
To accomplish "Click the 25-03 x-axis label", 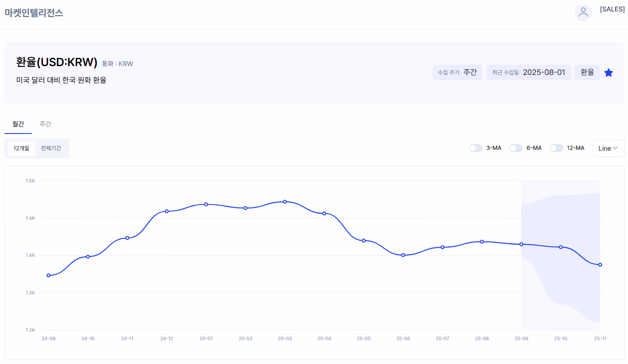I will pyautogui.click(x=285, y=338).
